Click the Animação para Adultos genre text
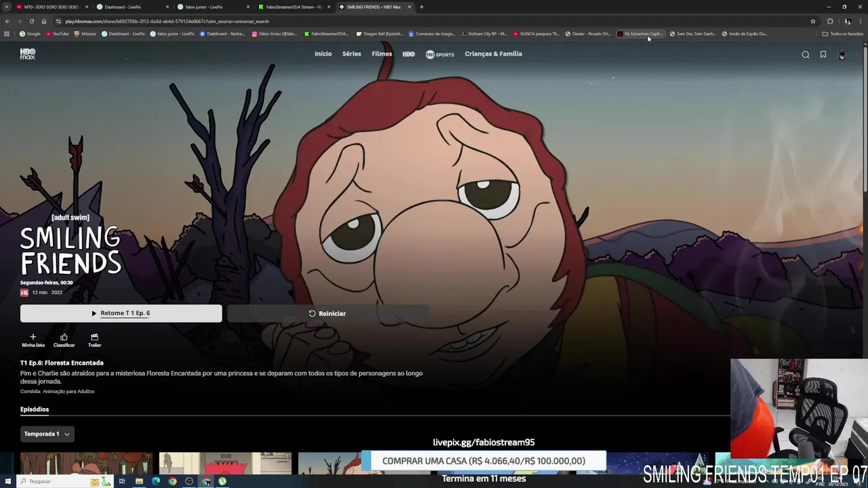The width and height of the screenshot is (868, 488). click(x=68, y=392)
